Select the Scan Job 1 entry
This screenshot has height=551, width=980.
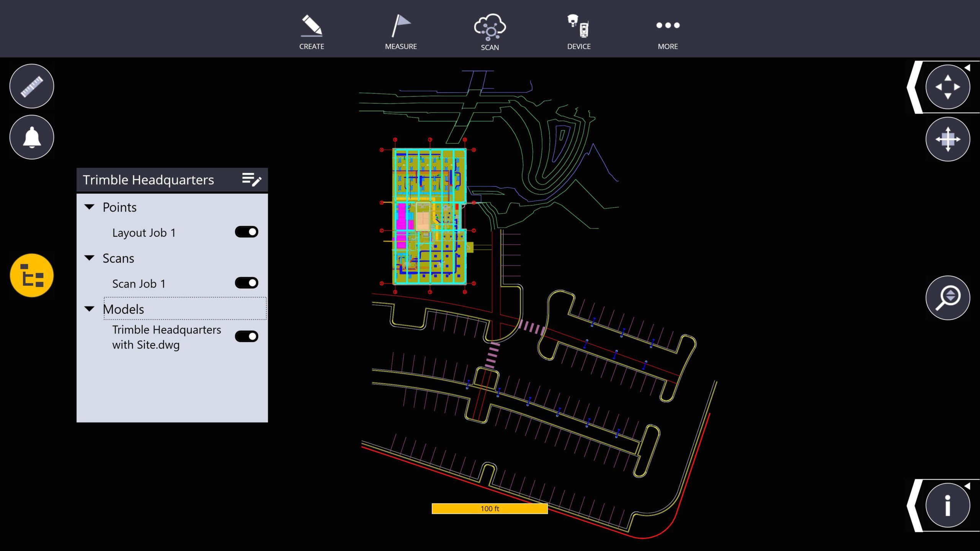click(x=139, y=284)
